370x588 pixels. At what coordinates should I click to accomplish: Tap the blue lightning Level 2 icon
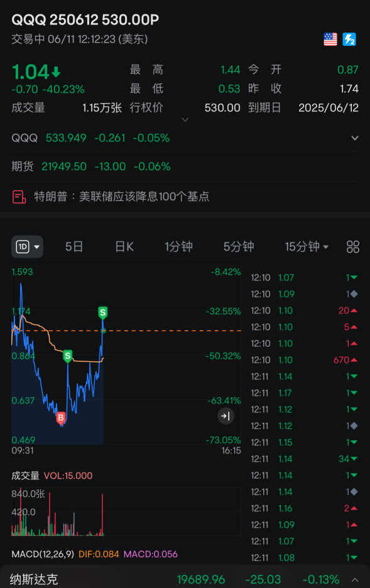[x=349, y=40]
